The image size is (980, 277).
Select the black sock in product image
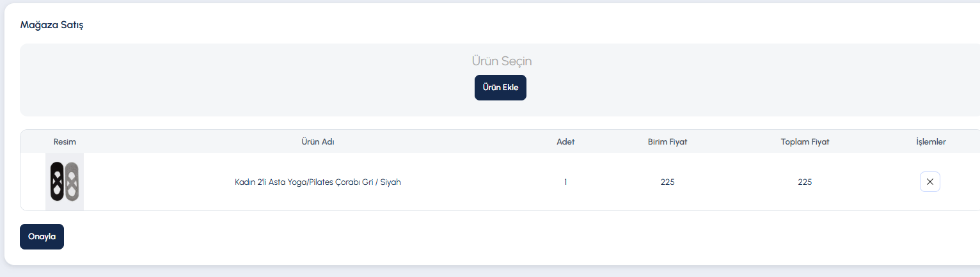(x=57, y=182)
